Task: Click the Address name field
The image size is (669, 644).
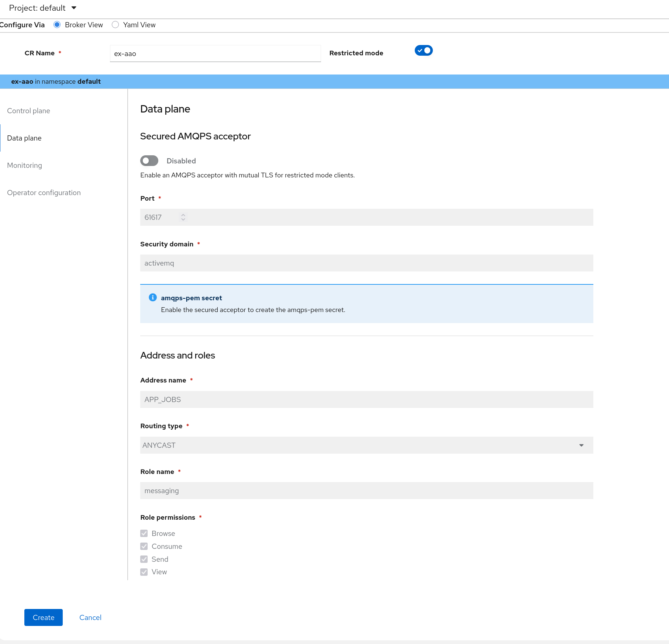Action: [366, 399]
